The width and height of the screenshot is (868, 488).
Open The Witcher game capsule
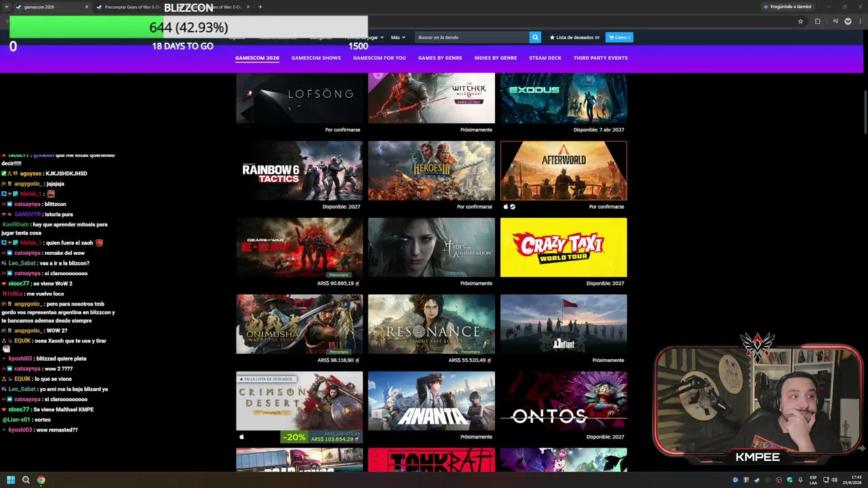click(431, 98)
